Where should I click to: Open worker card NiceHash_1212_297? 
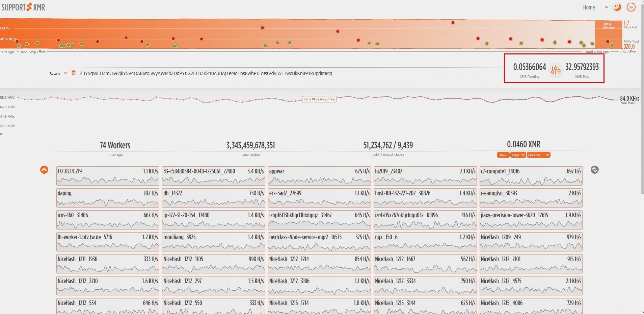214,285
